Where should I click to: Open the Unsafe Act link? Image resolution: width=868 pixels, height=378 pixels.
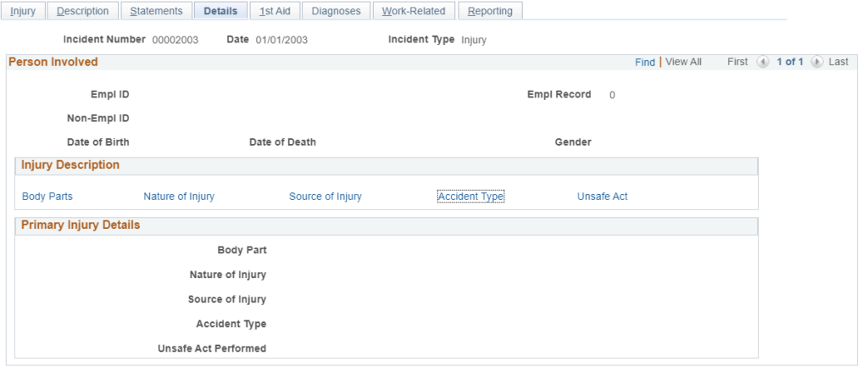coord(603,197)
